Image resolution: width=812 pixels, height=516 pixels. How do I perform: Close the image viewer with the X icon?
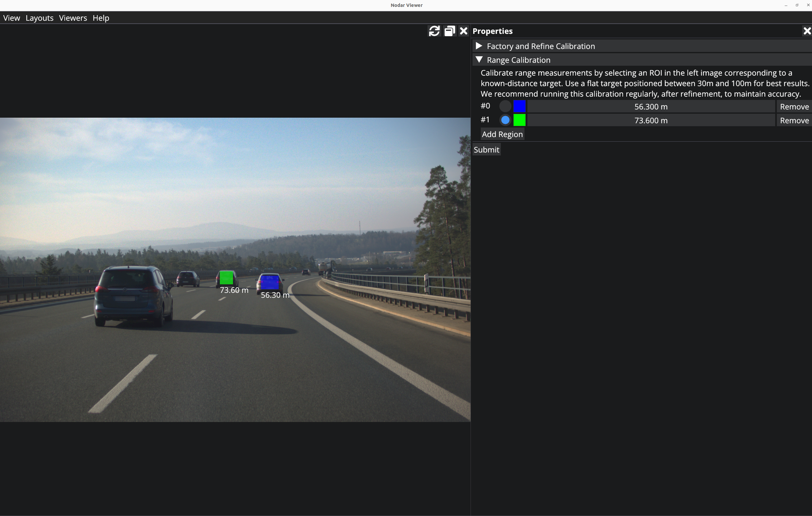(463, 31)
